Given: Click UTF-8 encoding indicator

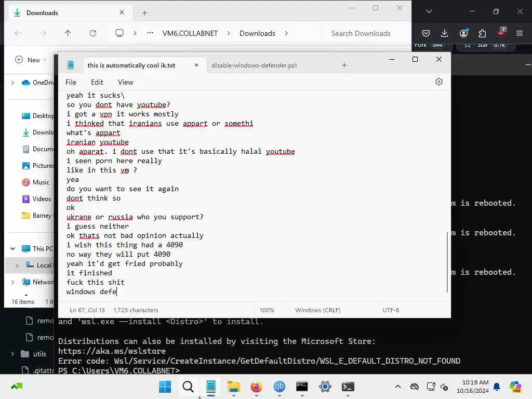Looking at the screenshot, I should point(391,310).
